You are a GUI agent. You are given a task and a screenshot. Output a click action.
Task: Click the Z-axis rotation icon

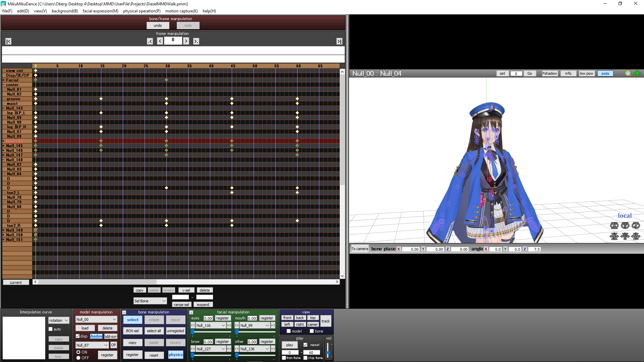point(636,226)
